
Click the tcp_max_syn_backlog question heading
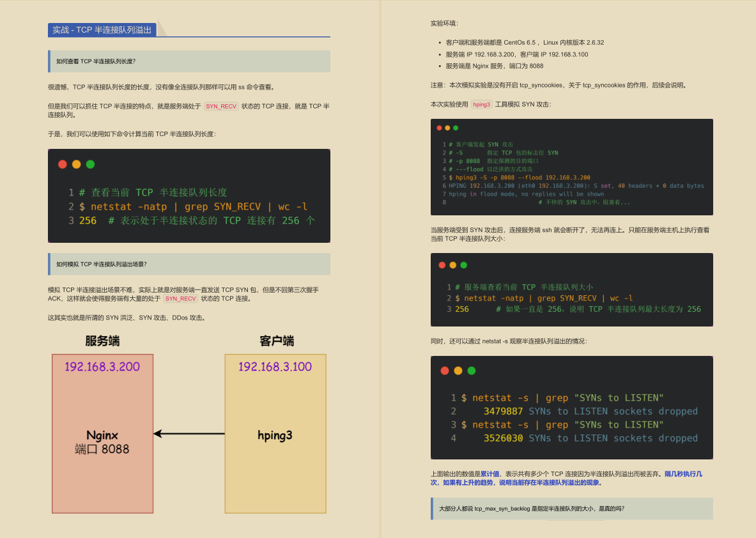[x=532, y=509]
